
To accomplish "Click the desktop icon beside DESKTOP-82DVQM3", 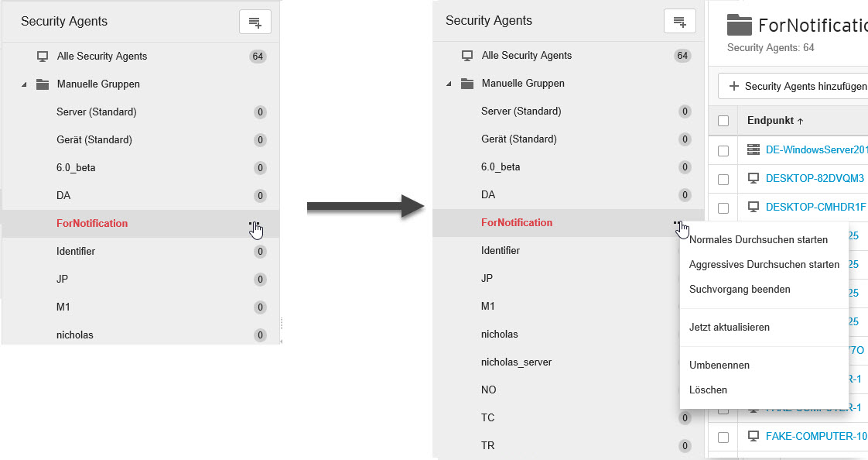I will tap(754, 178).
